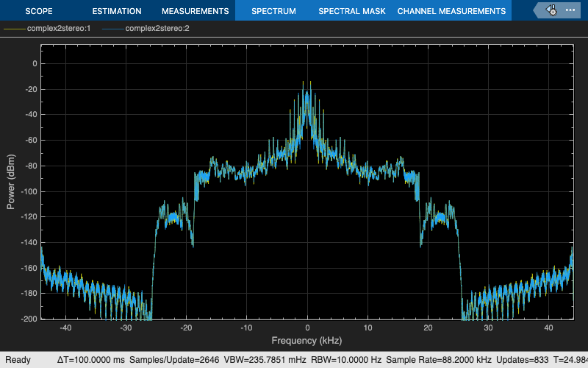This screenshot has height=368, width=588.
Task: Open the SCOPE tab
Action: point(39,11)
